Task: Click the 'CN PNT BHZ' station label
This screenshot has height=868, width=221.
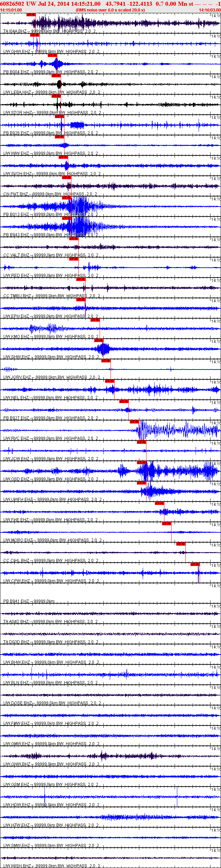Action: coord(16,194)
